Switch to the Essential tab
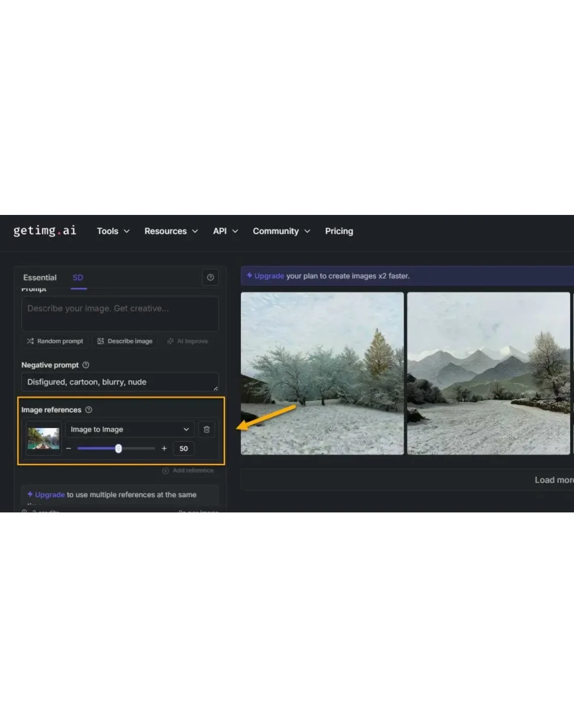The width and height of the screenshot is (574, 728). tap(40, 277)
